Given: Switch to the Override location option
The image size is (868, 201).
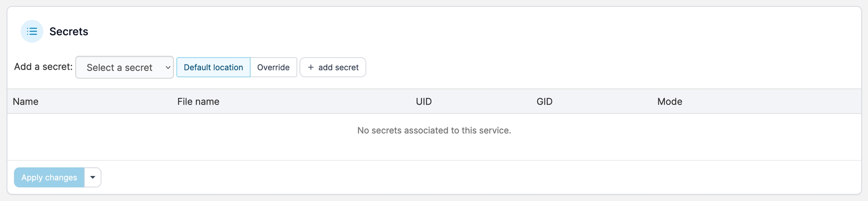Looking at the screenshot, I should coord(273,67).
